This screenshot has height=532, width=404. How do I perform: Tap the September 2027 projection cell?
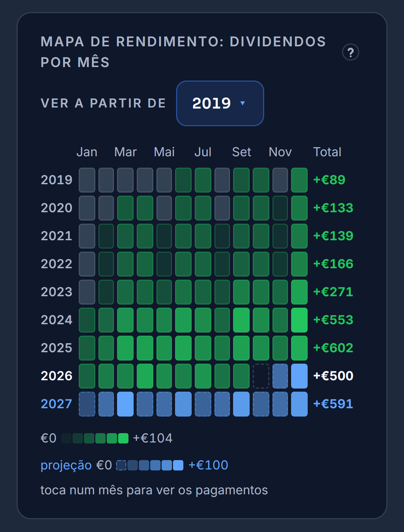click(x=241, y=404)
